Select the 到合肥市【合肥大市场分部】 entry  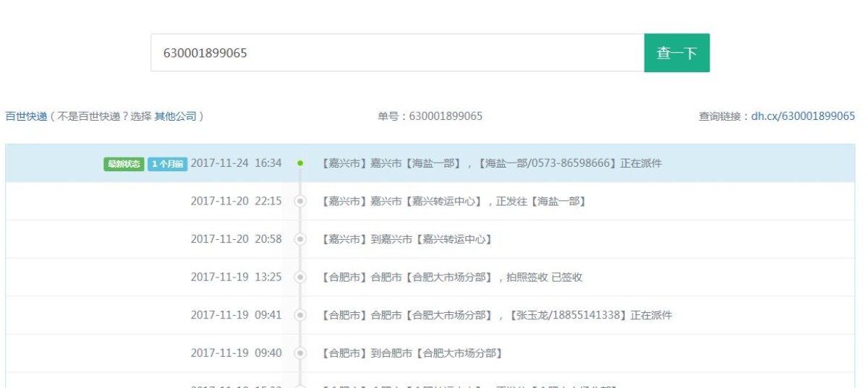(412, 353)
